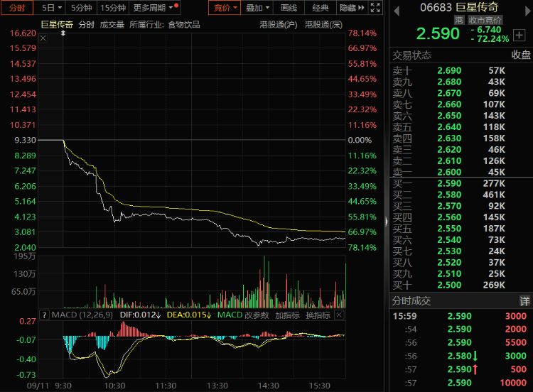Screen dimensions: 533x392
Task: Click the 港 market badge
Action: tap(459, 21)
